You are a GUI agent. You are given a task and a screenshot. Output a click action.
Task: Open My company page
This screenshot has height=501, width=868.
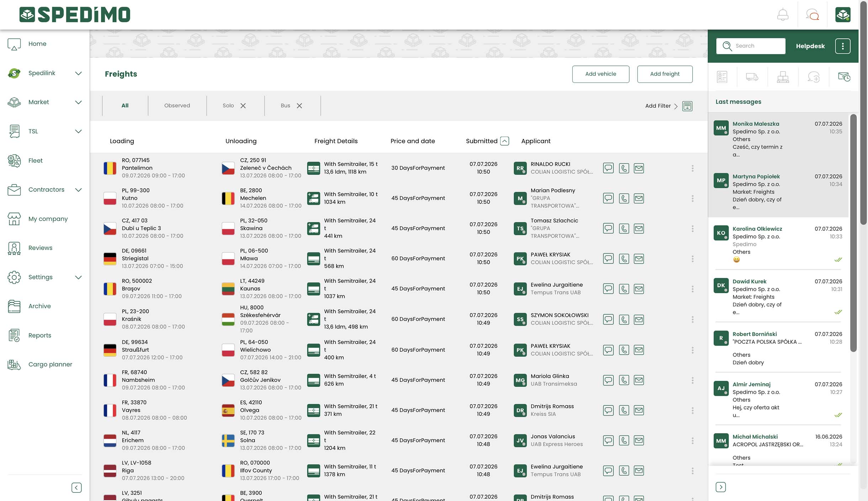tap(48, 219)
